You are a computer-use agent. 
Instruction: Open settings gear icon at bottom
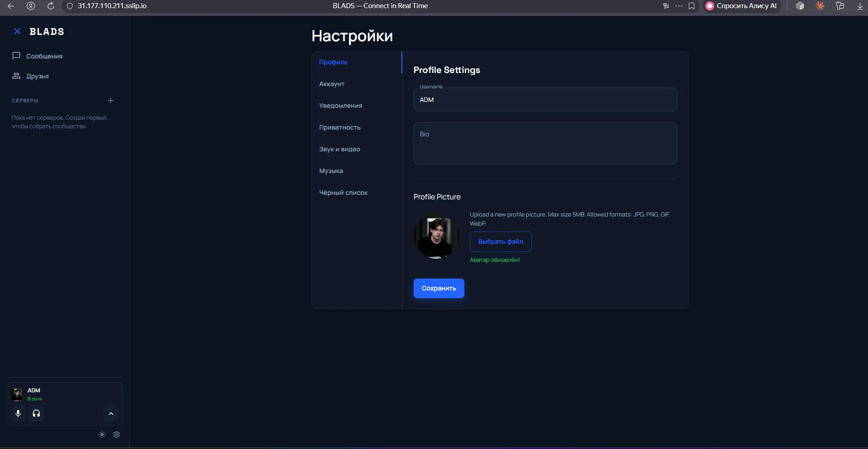(117, 435)
